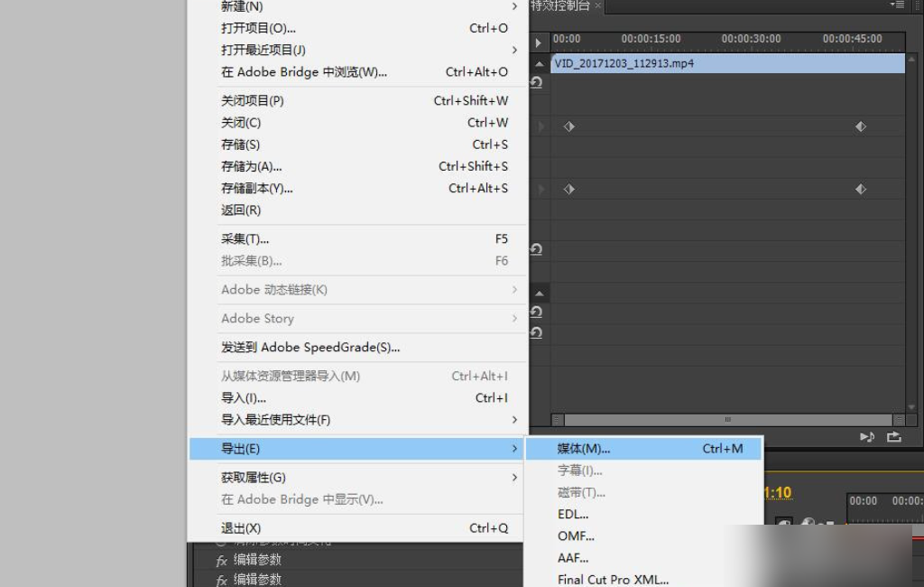Reset the first effect with top reset icon
The width and height of the screenshot is (924, 587).
tap(536, 82)
